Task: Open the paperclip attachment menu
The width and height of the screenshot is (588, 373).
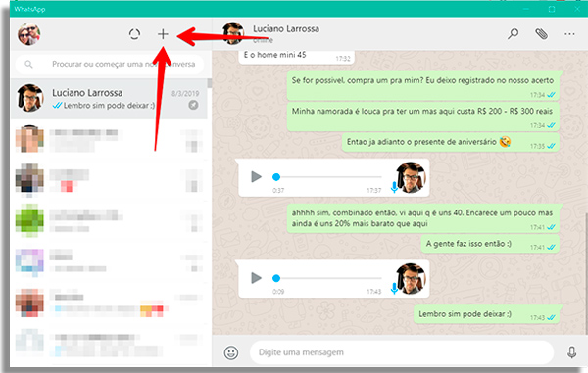Action: (x=541, y=34)
